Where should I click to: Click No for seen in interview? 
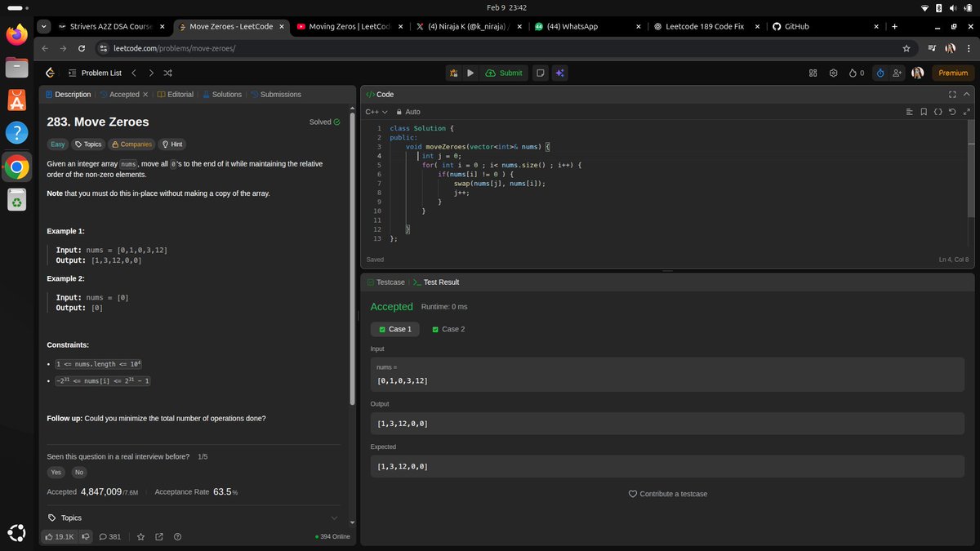click(78, 473)
